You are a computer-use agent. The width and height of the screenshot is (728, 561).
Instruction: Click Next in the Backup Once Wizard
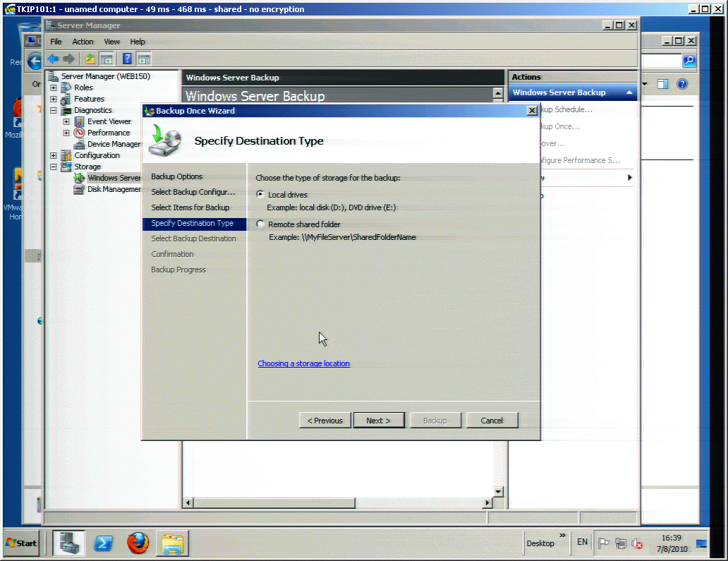tap(379, 421)
